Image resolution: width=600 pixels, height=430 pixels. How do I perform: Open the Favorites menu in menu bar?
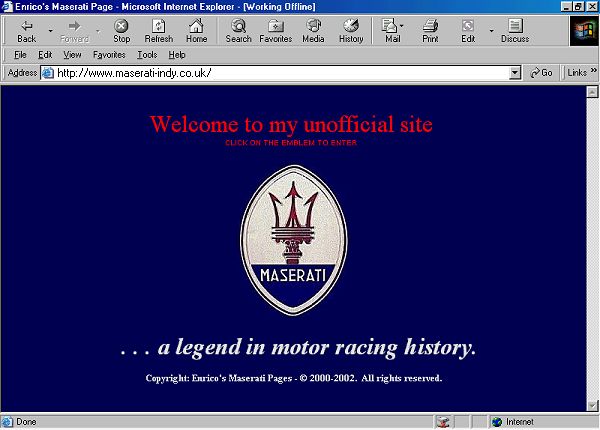pyautogui.click(x=109, y=55)
